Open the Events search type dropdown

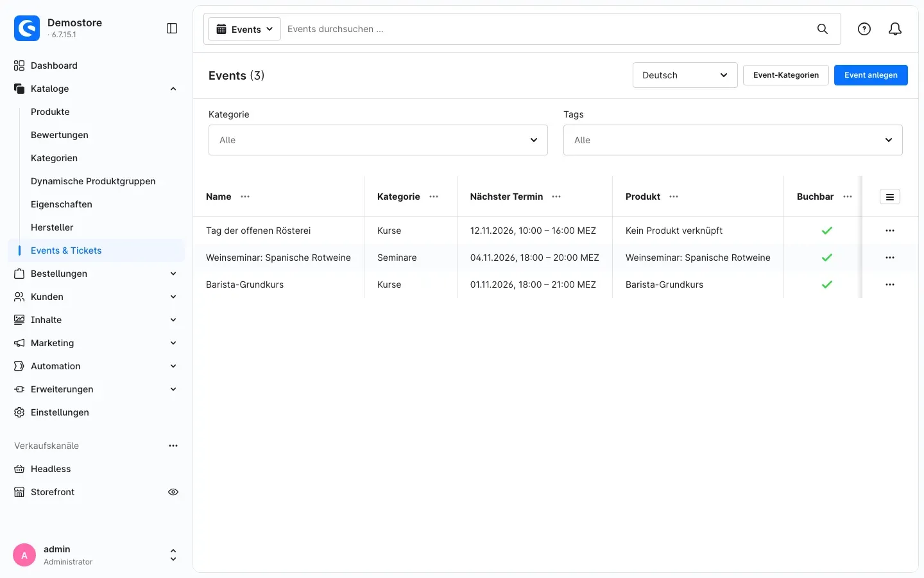point(244,29)
